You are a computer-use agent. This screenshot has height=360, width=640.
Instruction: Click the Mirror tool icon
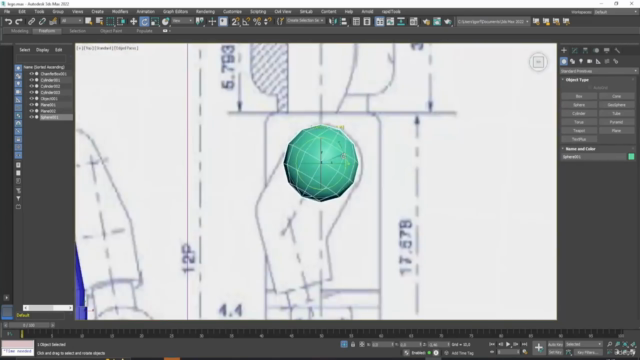[x=333, y=22]
